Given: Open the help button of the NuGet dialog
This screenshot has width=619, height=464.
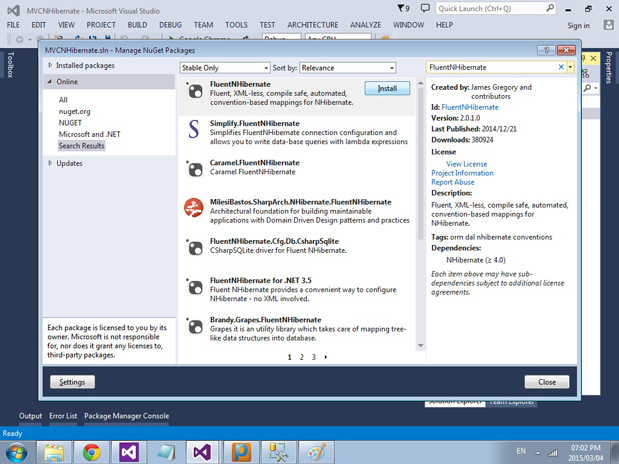Looking at the screenshot, I should point(546,50).
